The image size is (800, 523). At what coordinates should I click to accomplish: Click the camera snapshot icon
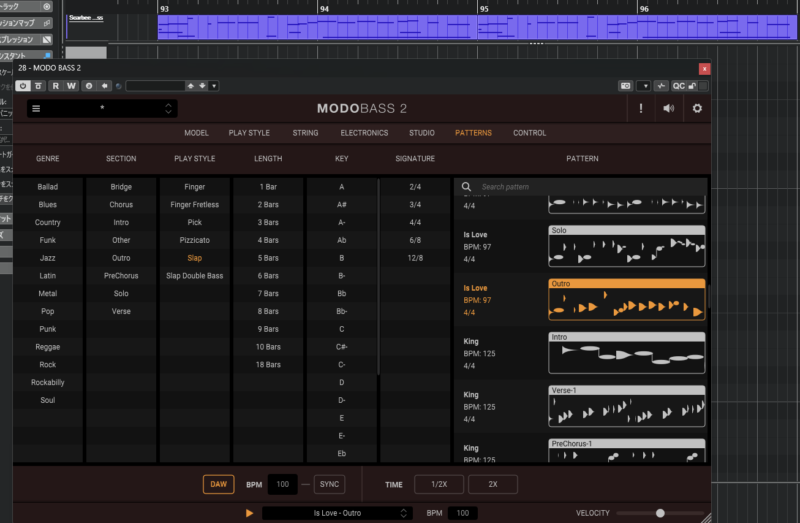point(626,86)
